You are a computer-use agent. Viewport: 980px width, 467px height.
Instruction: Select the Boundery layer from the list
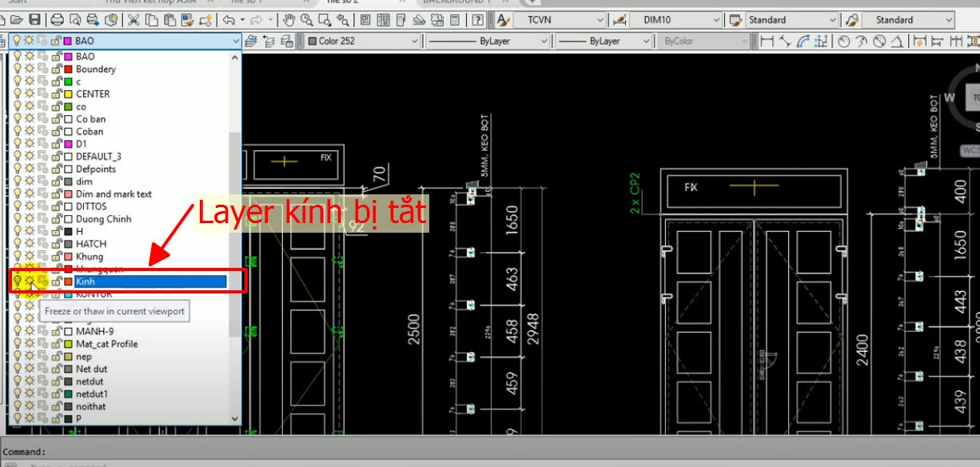coord(96,69)
